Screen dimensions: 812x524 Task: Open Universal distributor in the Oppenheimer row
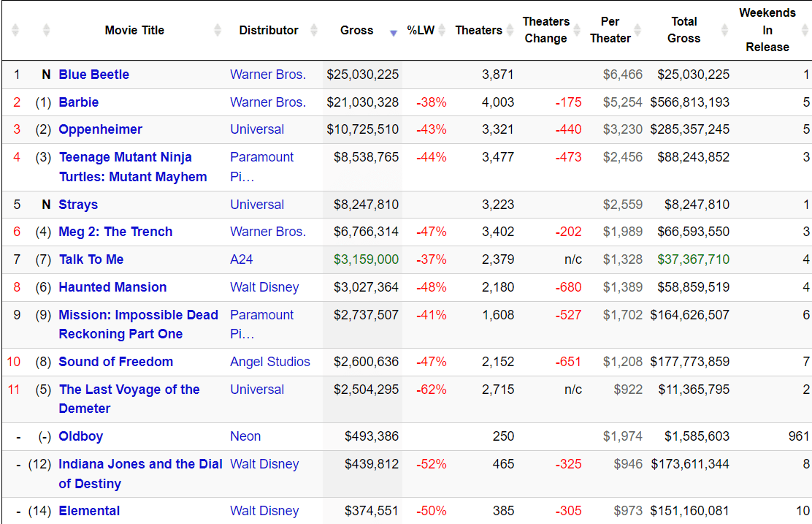[257, 129]
